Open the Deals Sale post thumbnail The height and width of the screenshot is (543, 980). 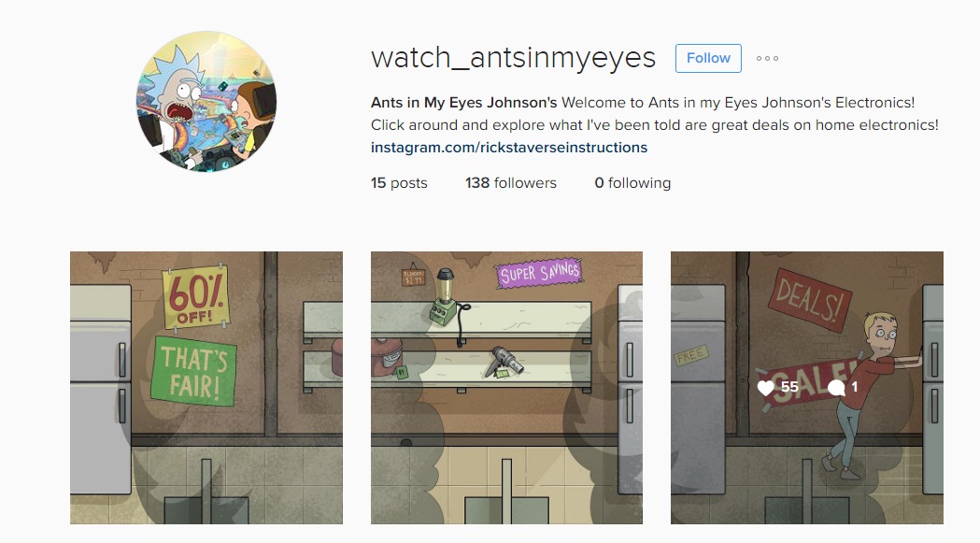807,388
